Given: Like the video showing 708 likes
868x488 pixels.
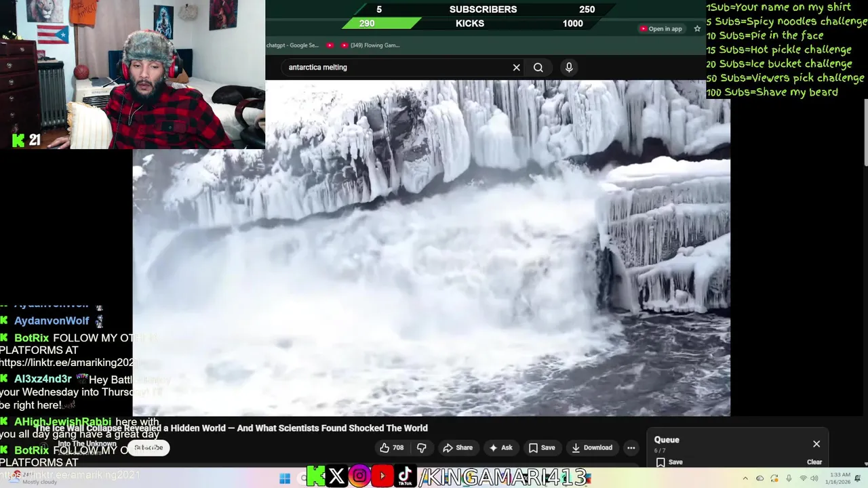Looking at the screenshot, I should click(391, 447).
